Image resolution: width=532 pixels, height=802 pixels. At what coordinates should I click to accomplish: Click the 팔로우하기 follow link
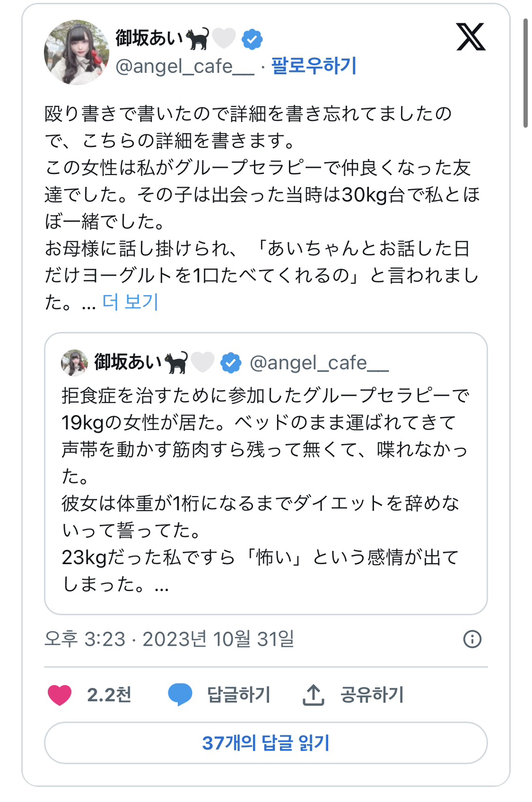314,66
